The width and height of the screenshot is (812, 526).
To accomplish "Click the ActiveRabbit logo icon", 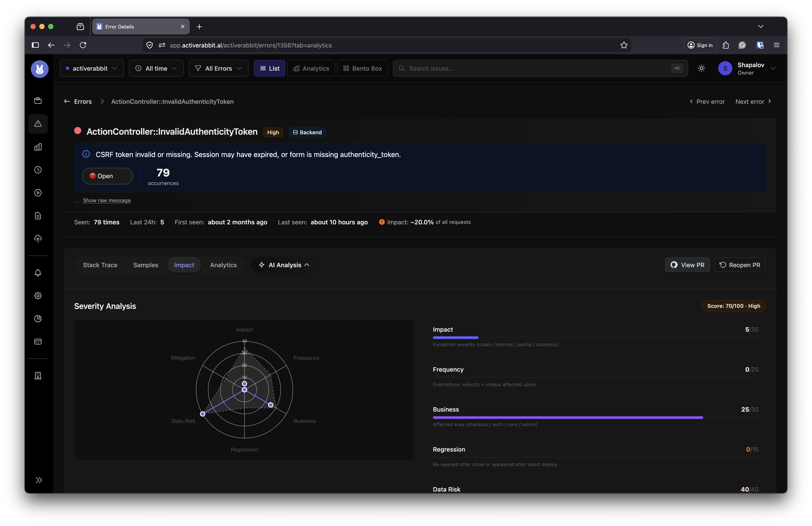I will point(39,69).
